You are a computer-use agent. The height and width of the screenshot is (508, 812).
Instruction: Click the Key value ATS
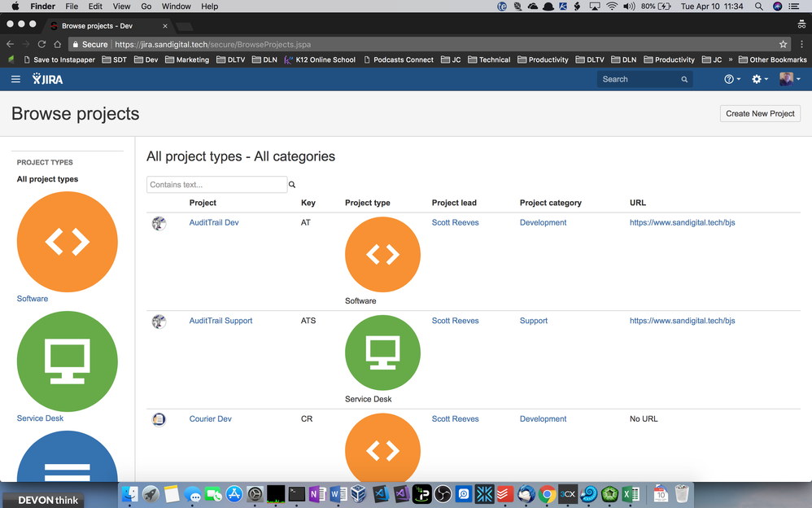click(x=308, y=321)
